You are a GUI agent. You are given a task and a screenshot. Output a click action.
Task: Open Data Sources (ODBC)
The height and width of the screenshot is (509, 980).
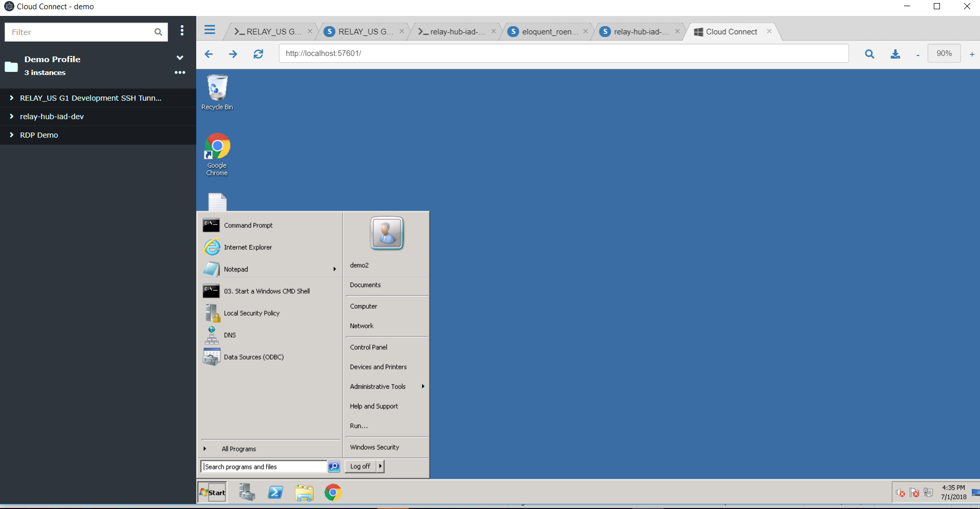[x=271, y=357]
